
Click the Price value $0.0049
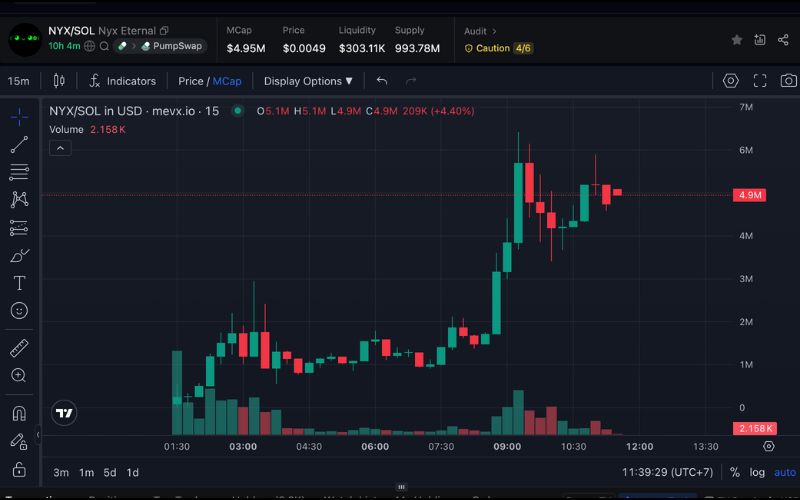pos(304,48)
